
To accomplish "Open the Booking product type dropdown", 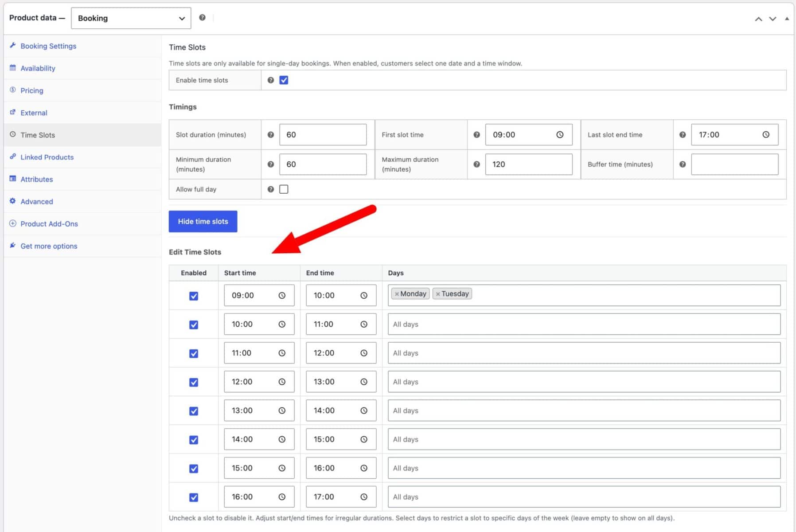I will (x=131, y=18).
